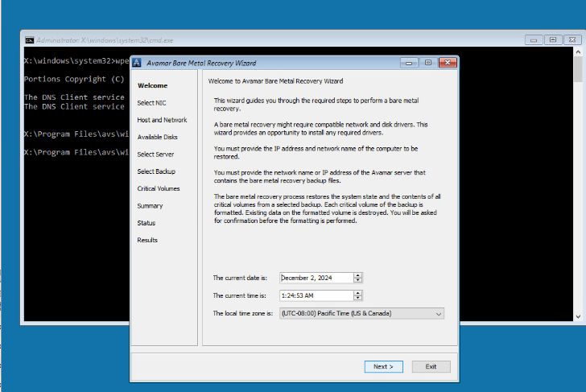Image resolution: width=586 pixels, height=392 pixels.
Task: Increase the time with the up arrow
Action: (x=358, y=293)
